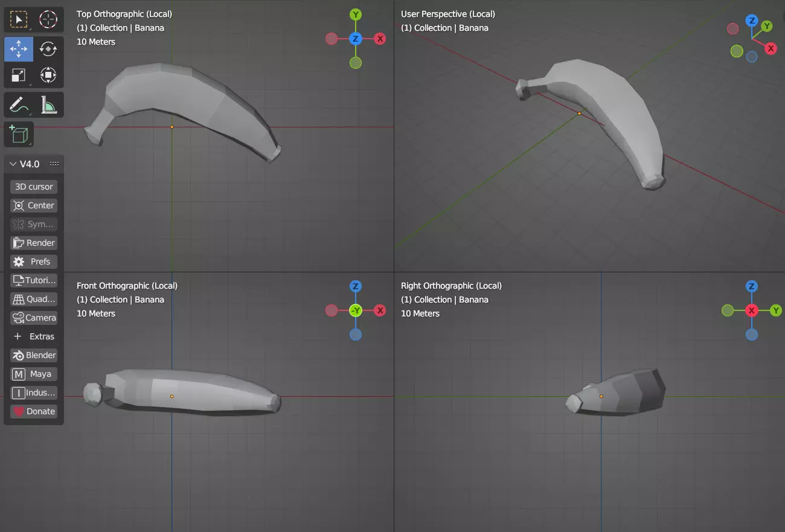Click negative Z circle on User Perspective gizmo
The image size is (785, 532).
pos(752,57)
